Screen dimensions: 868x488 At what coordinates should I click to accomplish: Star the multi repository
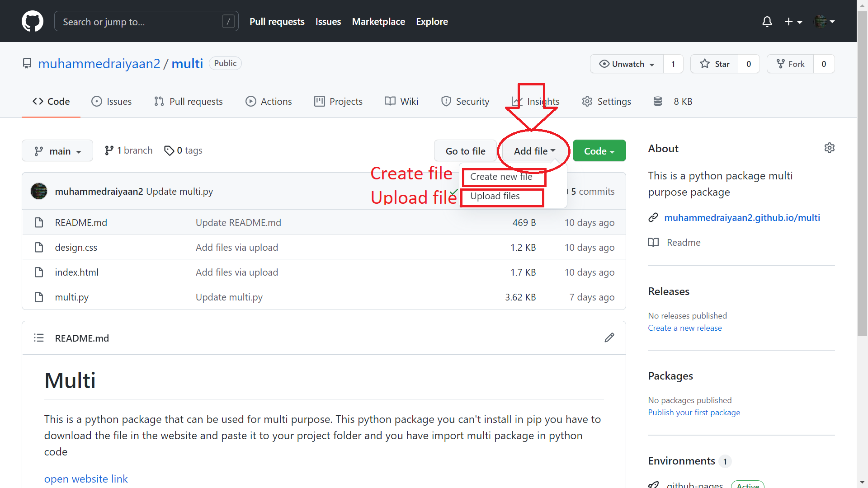pyautogui.click(x=714, y=64)
